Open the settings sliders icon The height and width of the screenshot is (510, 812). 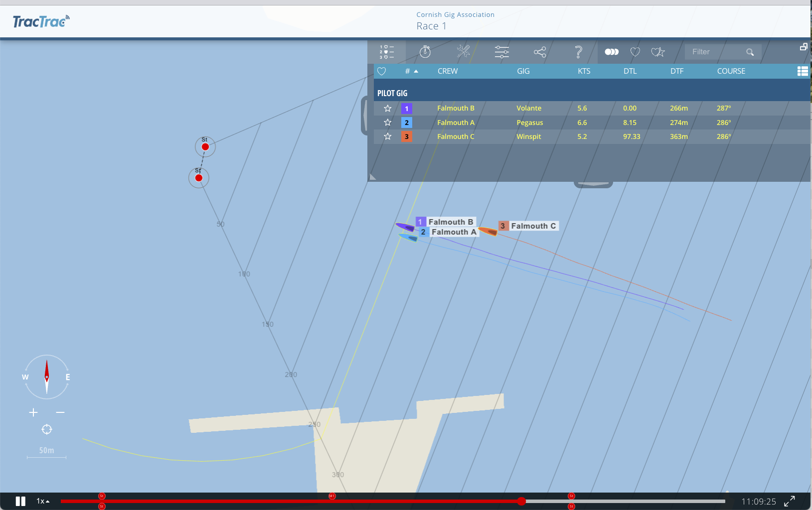(501, 52)
